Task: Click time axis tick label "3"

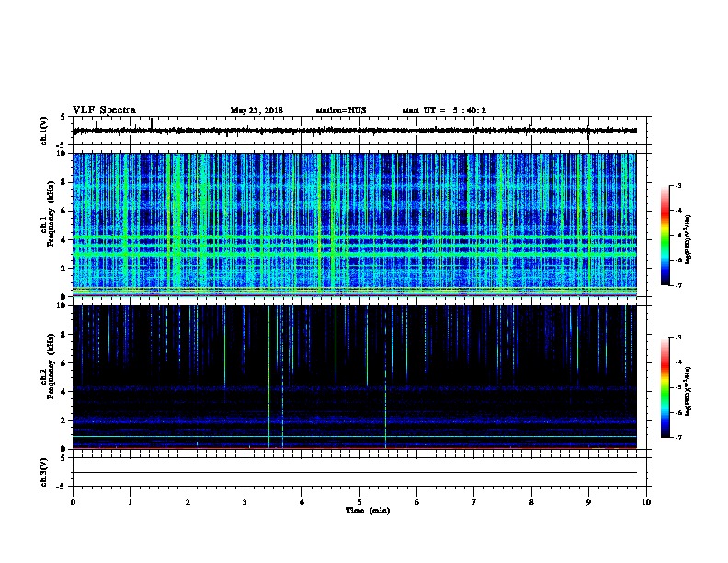Action: coord(245,502)
